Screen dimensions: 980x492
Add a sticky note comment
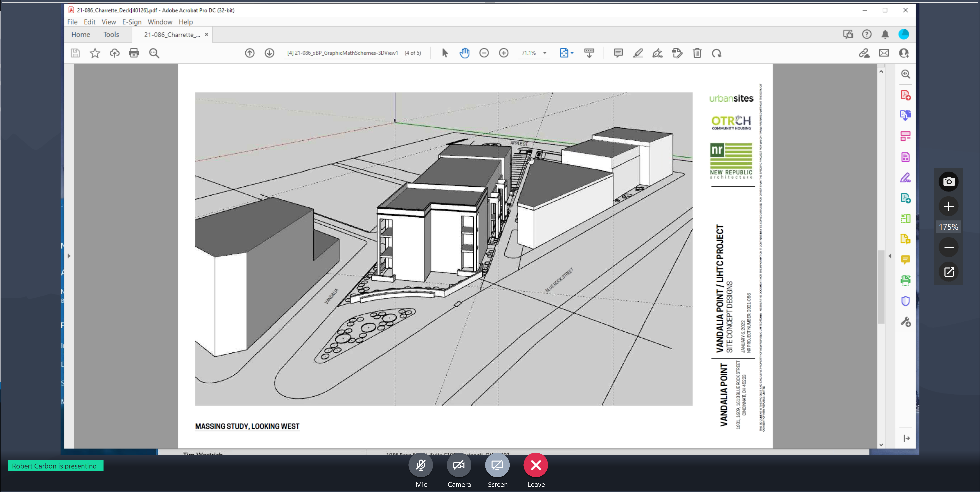click(618, 53)
